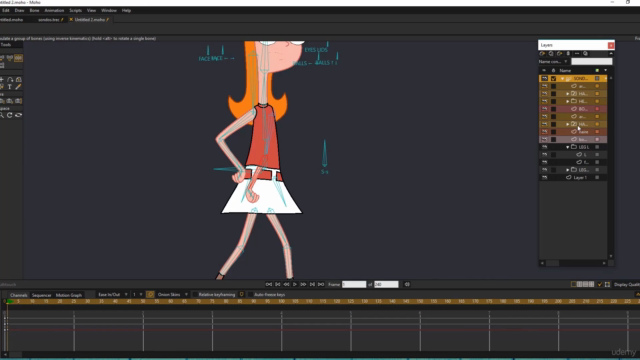Open the Scripts menu
The image size is (640, 360).
click(x=76, y=10)
